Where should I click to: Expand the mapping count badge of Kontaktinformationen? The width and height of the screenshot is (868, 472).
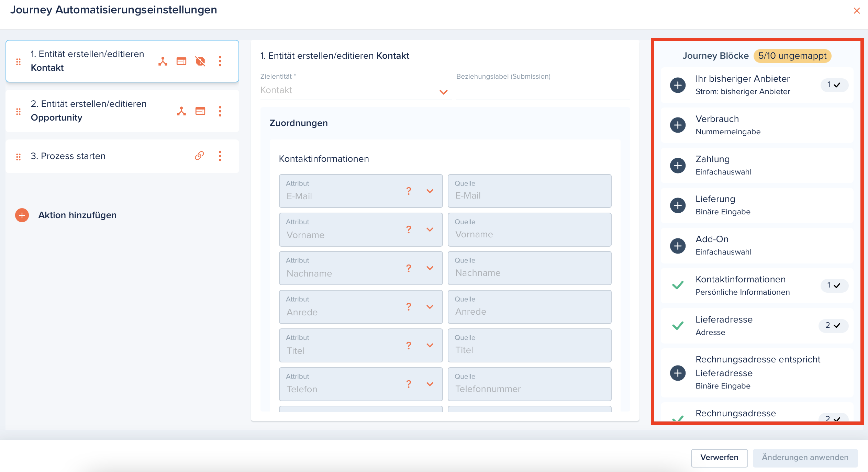tap(834, 285)
